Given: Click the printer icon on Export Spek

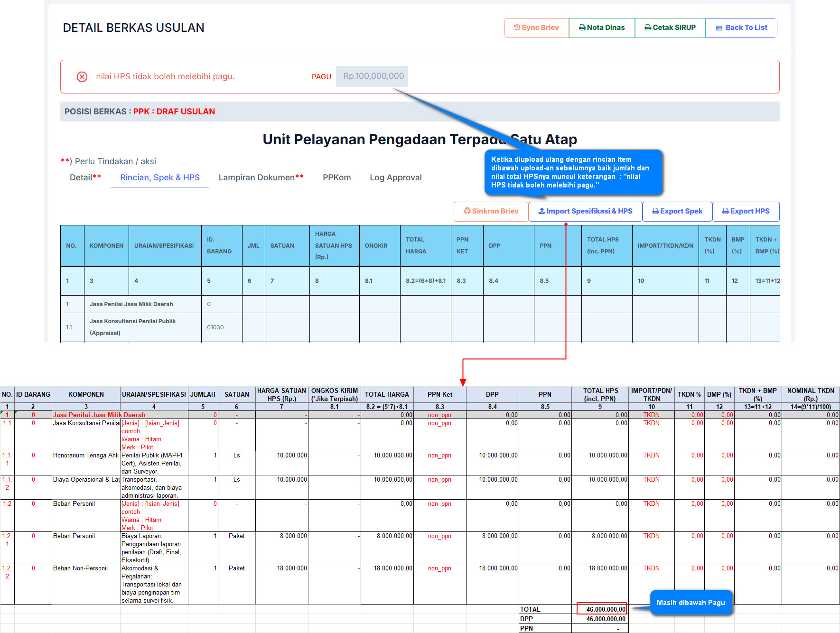Looking at the screenshot, I should tap(655, 211).
